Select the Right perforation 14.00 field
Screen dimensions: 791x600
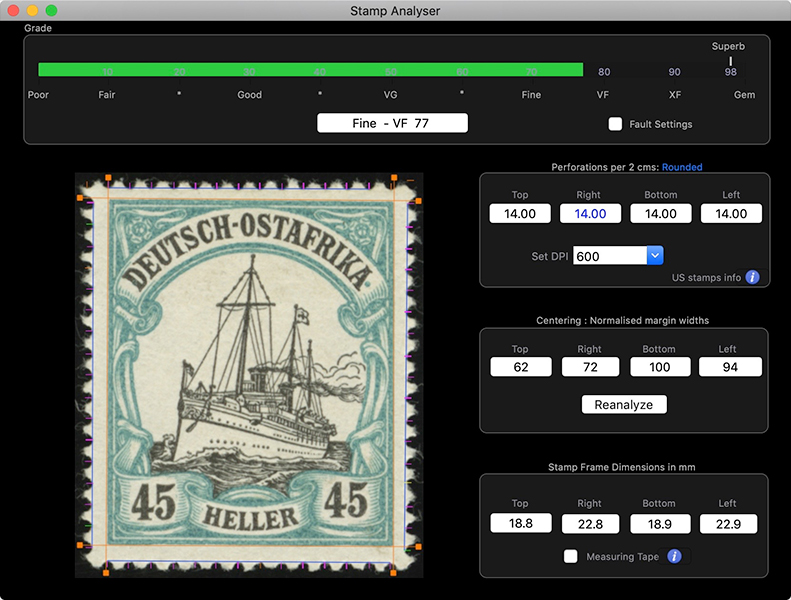click(x=590, y=213)
